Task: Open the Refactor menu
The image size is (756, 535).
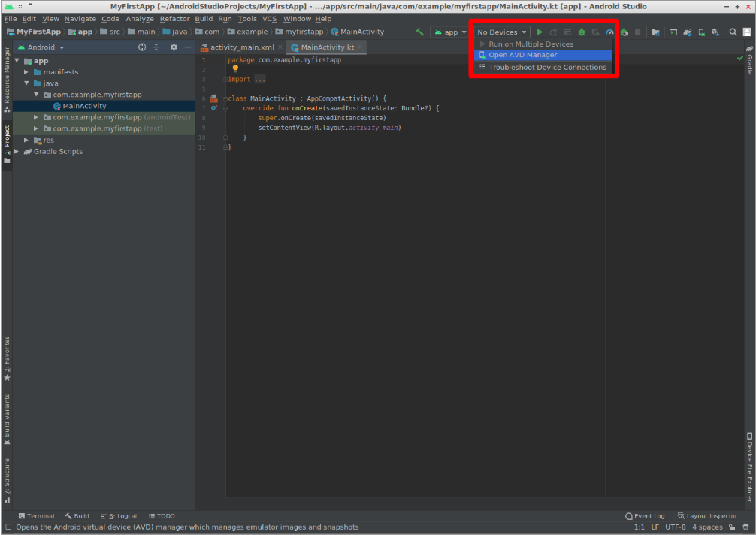Action: point(175,19)
